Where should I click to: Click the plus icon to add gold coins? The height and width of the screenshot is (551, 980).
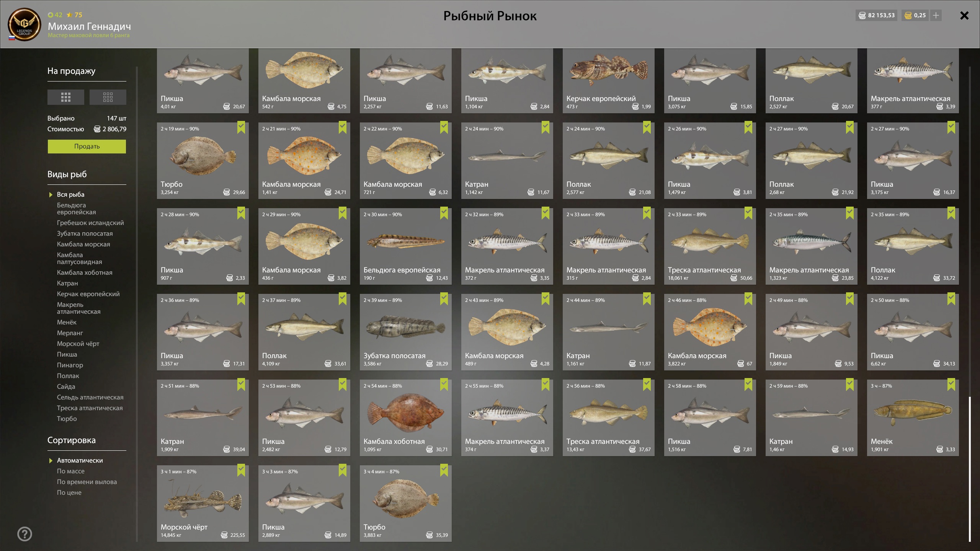pyautogui.click(x=936, y=15)
